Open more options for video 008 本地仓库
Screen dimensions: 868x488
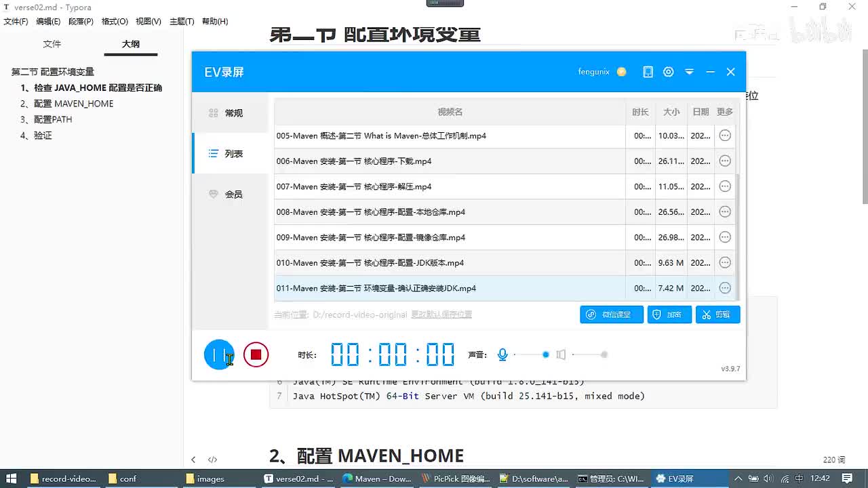[x=725, y=212]
